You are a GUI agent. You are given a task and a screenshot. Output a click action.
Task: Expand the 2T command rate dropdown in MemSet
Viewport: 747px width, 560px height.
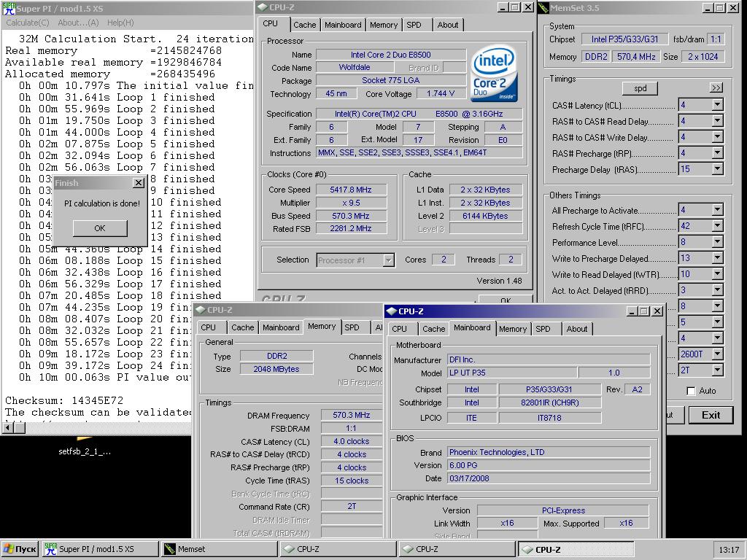pyautogui.click(x=717, y=370)
